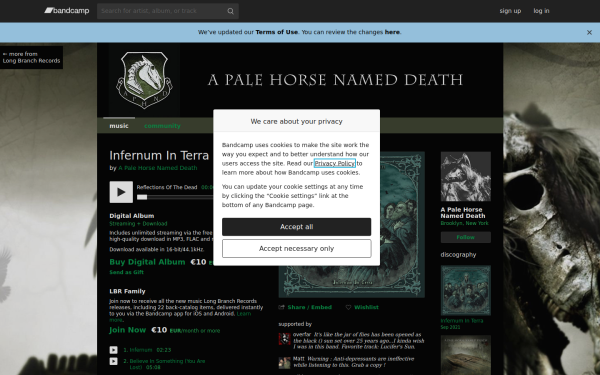Click Buy Digital Album

(147, 262)
